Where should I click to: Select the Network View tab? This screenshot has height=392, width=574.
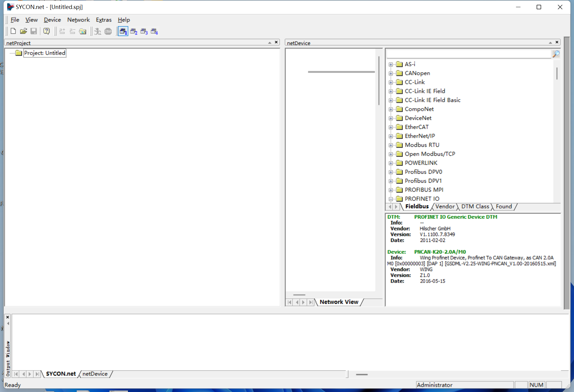click(339, 302)
